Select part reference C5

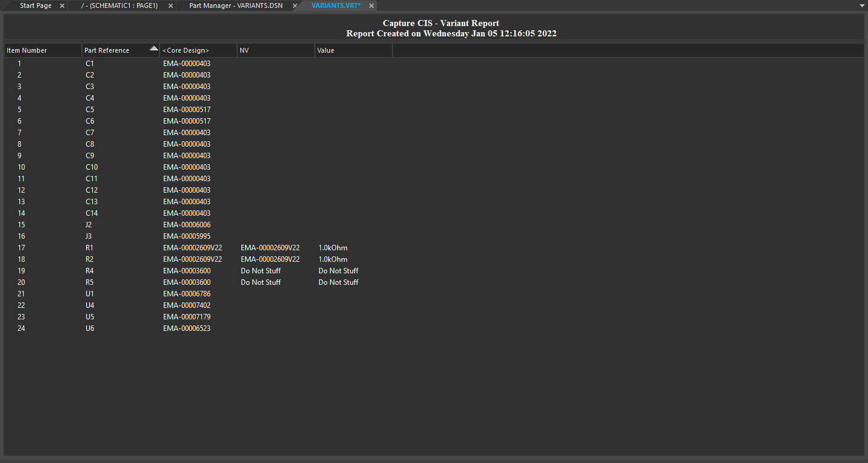pyautogui.click(x=90, y=109)
